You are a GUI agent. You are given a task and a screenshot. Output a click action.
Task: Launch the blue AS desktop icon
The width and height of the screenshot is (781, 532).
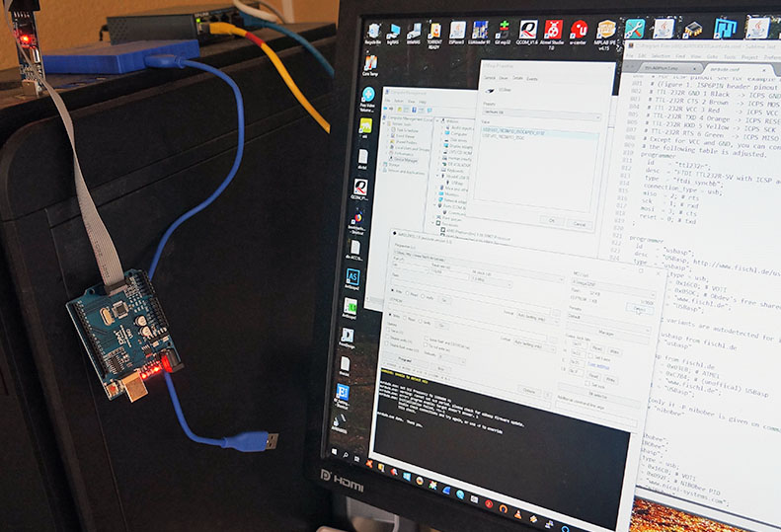[352, 279]
